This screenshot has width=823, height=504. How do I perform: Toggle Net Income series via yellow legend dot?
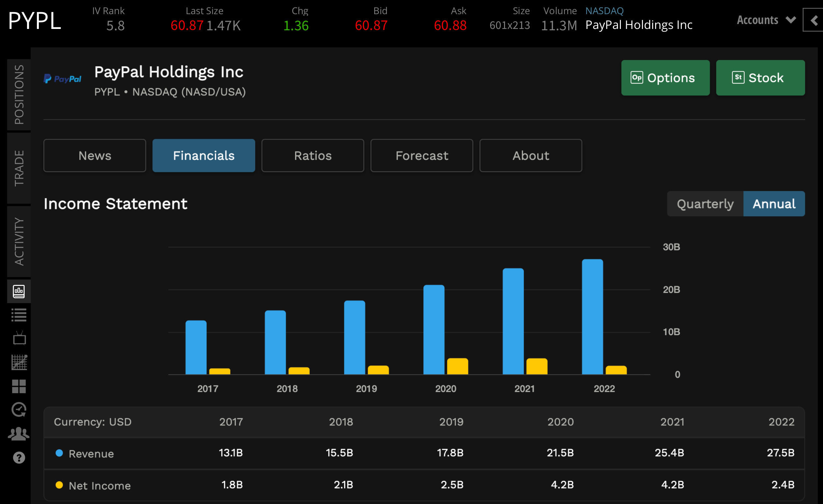(60, 485)
